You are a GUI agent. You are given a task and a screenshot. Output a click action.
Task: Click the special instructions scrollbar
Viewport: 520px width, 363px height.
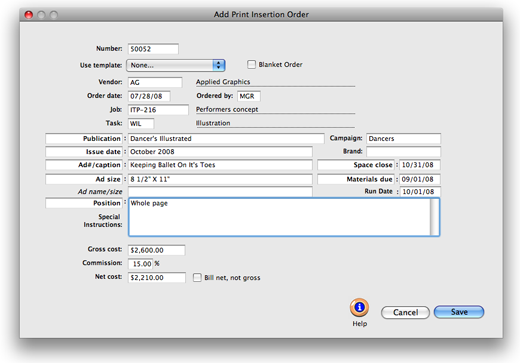(x=435, y=217)
